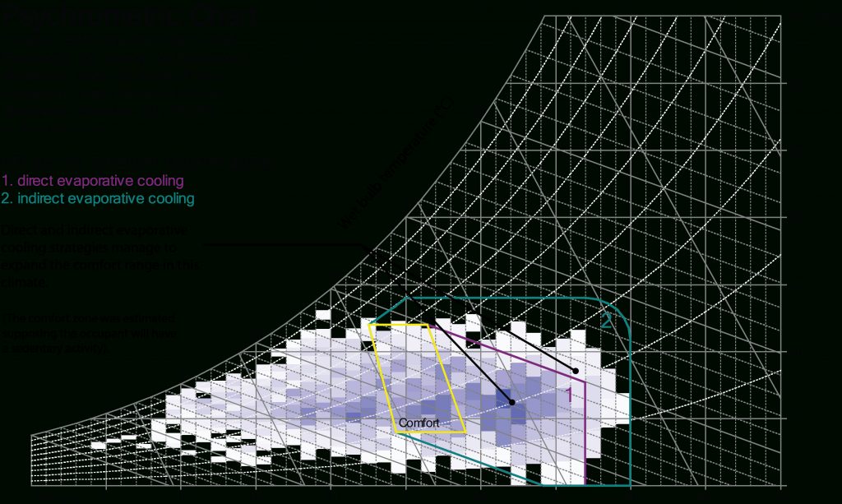Click the bottom-right corner of yellow comfort polygon
Image resolution: width=842 pixels, height=504 pixels.
(465, 432)
